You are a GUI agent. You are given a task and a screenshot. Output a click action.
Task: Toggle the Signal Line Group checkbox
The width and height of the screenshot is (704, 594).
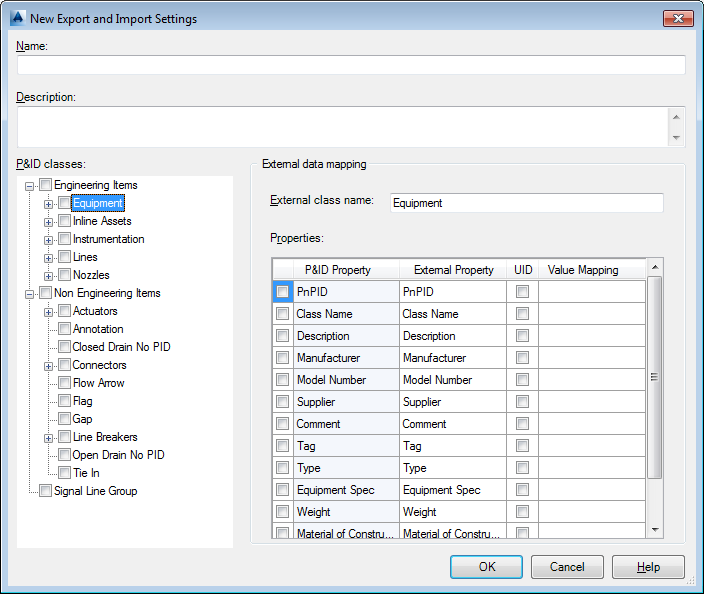(x=45, y=491)
